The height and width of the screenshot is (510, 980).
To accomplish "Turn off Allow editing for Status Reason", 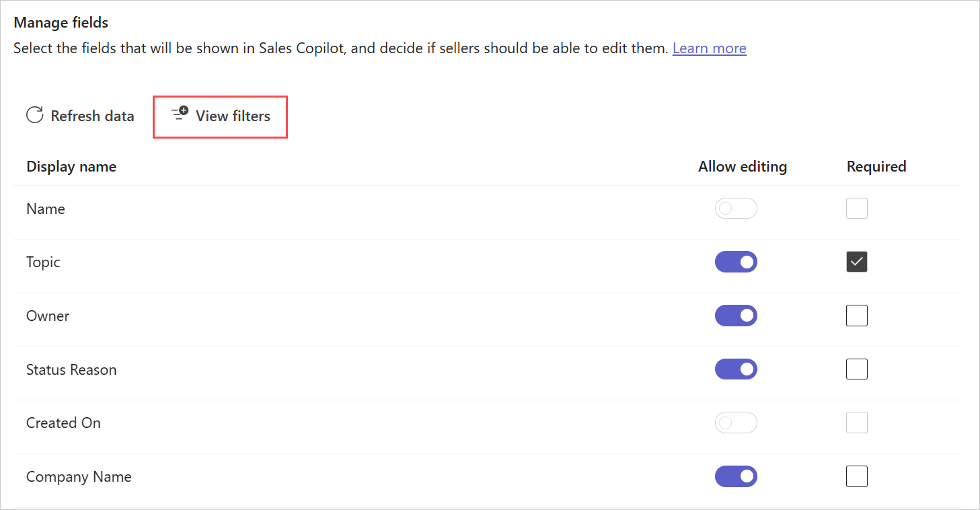I will pyautogui.click(x=736, y=369).
